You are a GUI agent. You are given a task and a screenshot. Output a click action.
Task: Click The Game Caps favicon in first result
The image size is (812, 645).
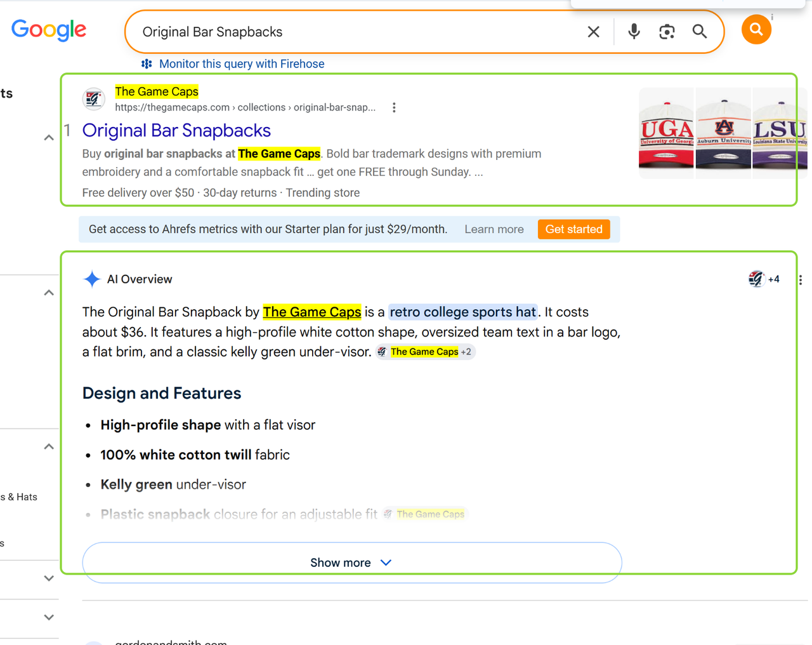pyautogui.click(x=94, y=99)
